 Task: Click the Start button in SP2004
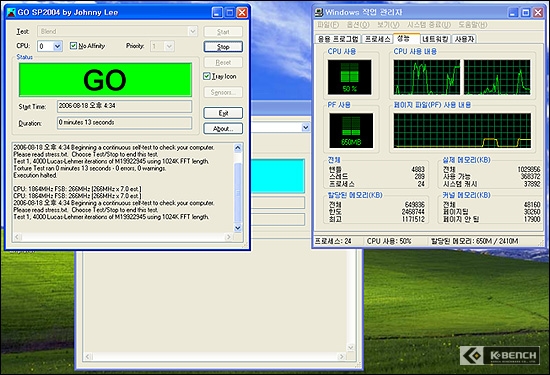[223, 32]
